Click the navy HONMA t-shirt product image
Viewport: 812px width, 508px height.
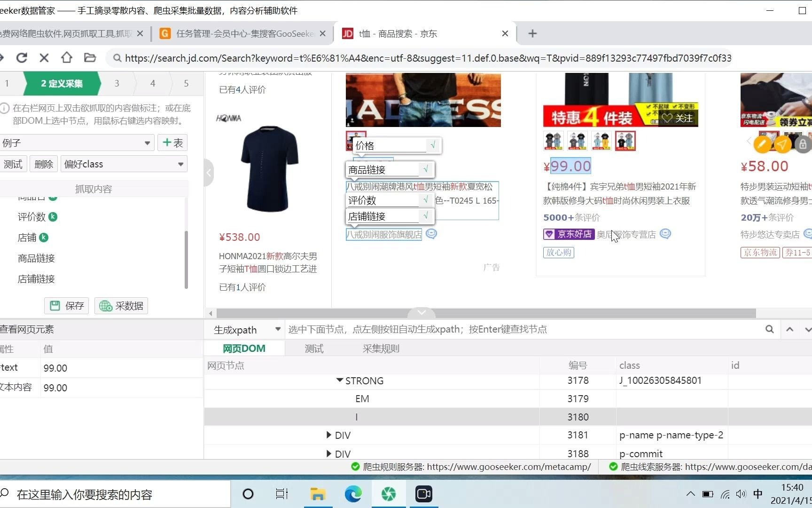269,168
